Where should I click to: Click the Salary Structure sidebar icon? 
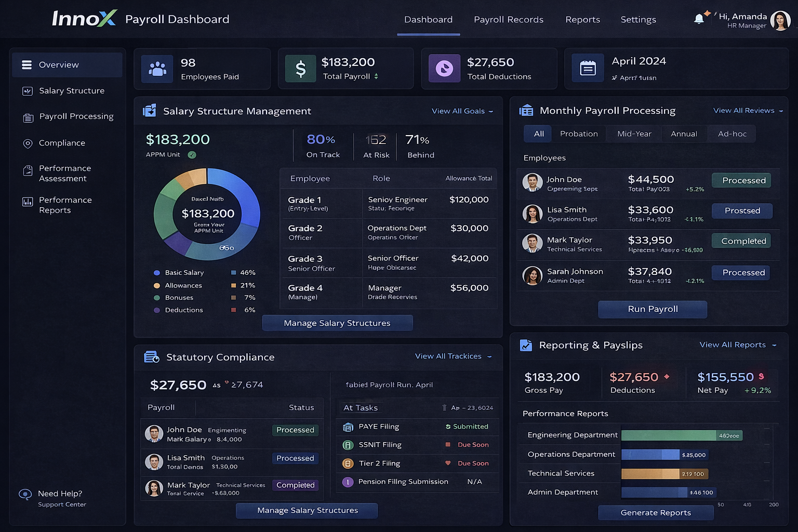(28, 91)
